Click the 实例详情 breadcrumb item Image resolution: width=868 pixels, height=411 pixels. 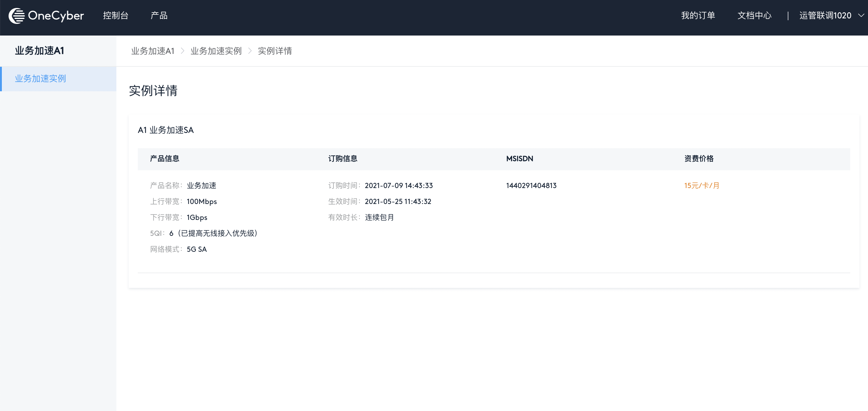pyautogui.click(x=275, y=51)
